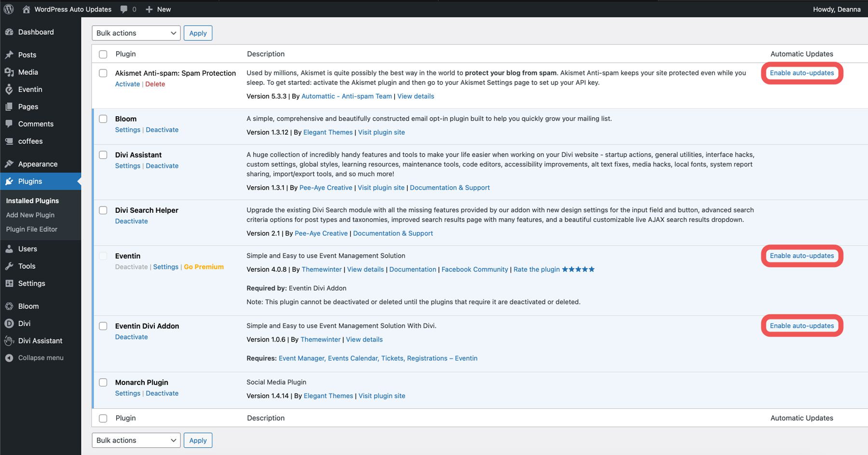Click the Bloom droplet icon in sidebar

coord(10,306)
